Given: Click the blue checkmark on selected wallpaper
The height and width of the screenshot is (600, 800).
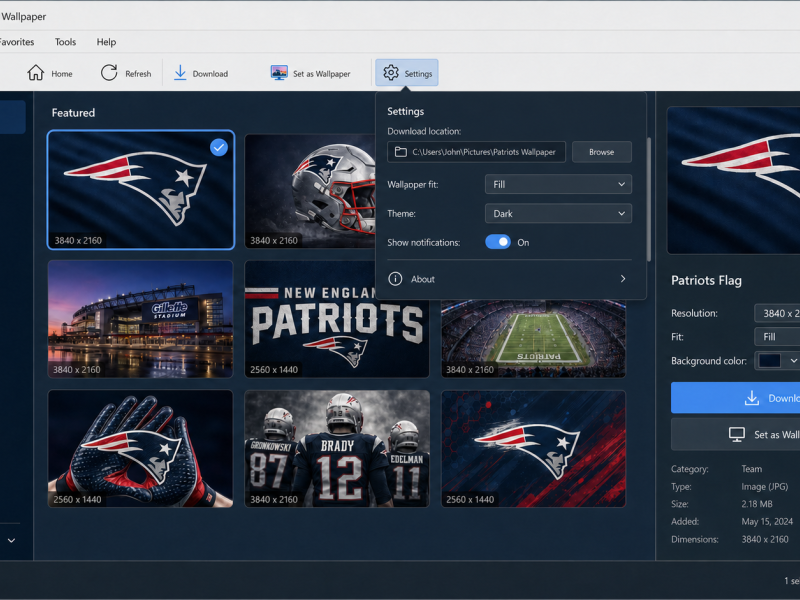Looking at the screenshot, I should click(219, 147).
